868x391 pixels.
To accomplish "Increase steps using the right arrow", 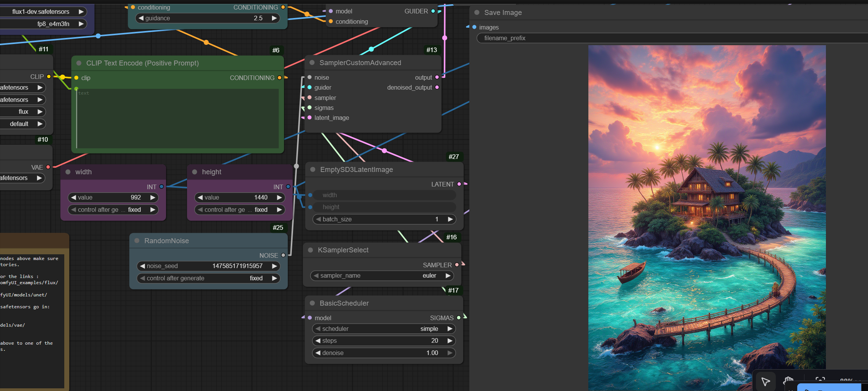I will (450, 341).
